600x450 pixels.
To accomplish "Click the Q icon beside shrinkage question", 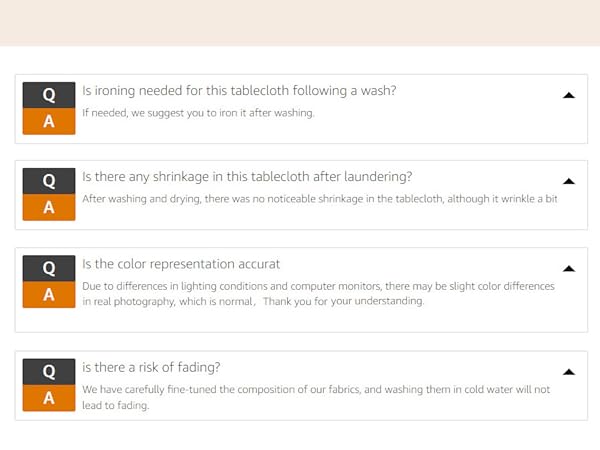I will pos(49,181).
